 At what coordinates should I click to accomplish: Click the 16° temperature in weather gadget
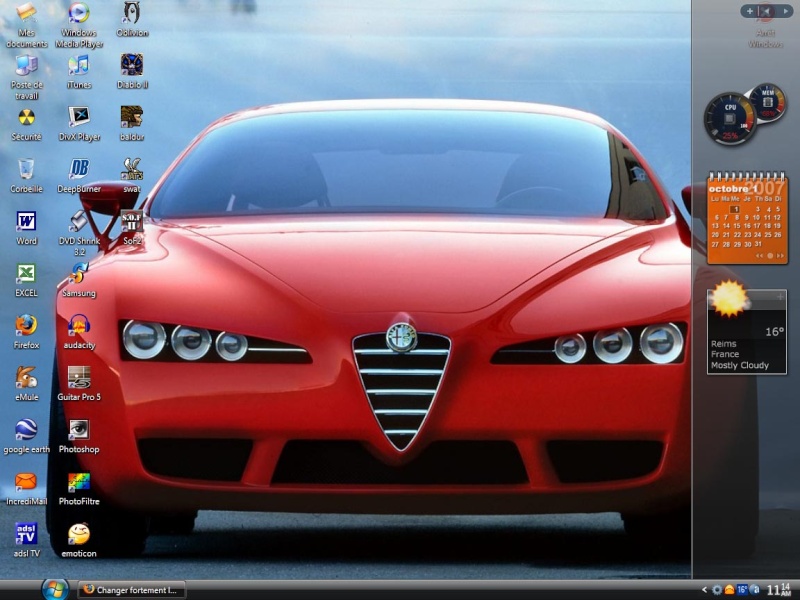pyautogui.click(x=774, y=332)
